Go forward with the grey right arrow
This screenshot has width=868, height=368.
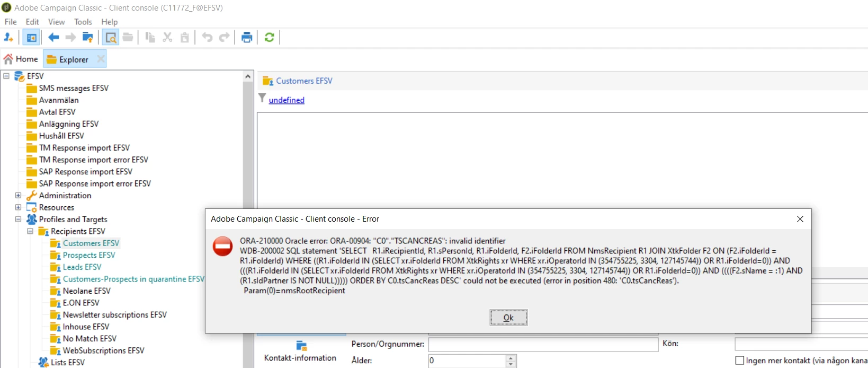[70, 37]
